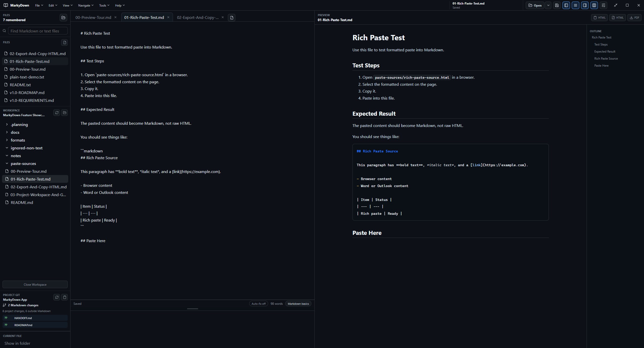The height and width of the screenshot is (348, 644).
Task: Click the MarkyDown book logo icon
Action: tap(6, 5)
